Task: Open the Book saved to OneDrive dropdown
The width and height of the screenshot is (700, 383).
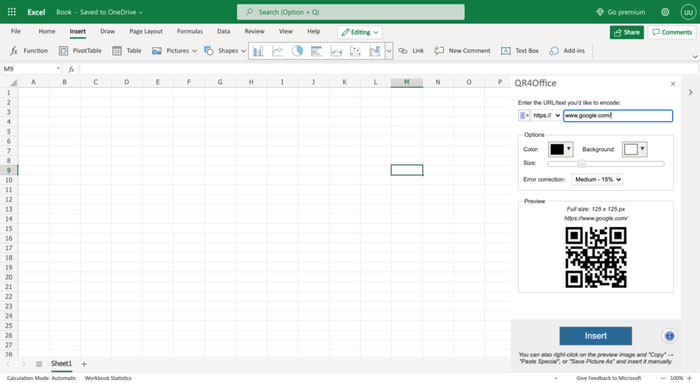Action: 99,12
